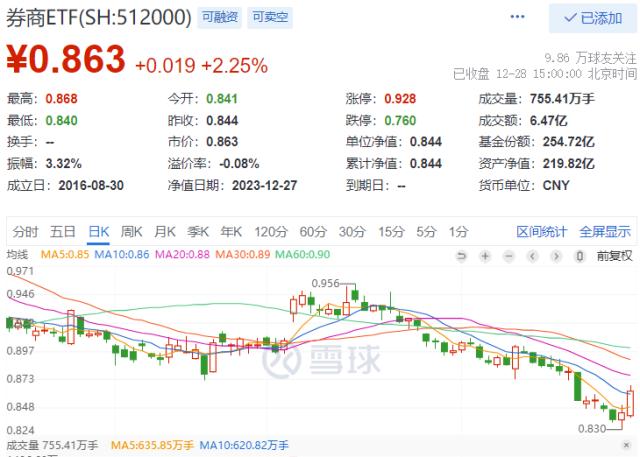Screen dimensions: 640x457
Task: Click the 今开 value 0.841
Action: coord(222,99)
